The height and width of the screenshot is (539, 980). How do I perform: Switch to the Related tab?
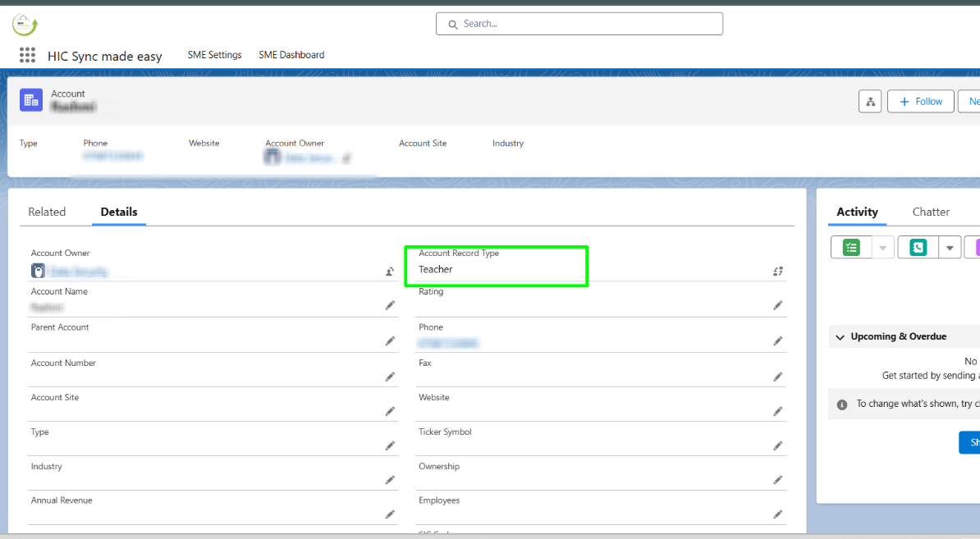[x=47, y=212]
